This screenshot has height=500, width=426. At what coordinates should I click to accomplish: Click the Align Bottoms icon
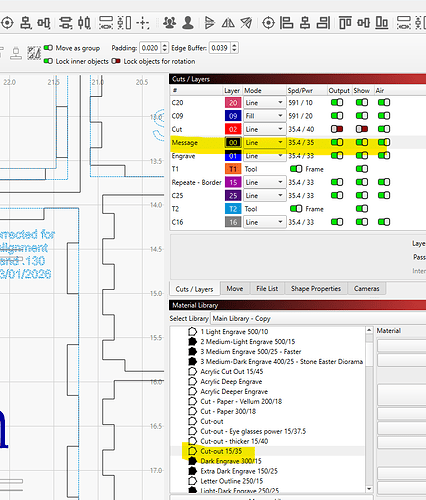(x=382, y=23)
